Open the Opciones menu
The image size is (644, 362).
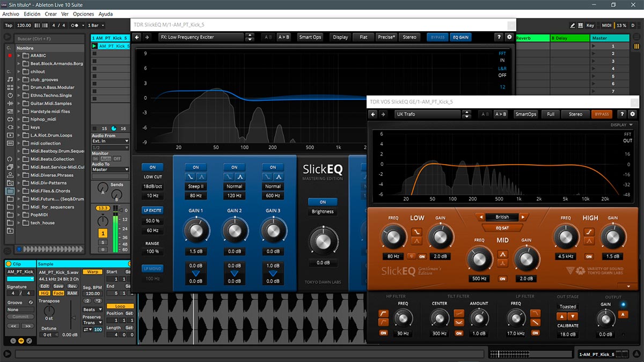point(83,14)
